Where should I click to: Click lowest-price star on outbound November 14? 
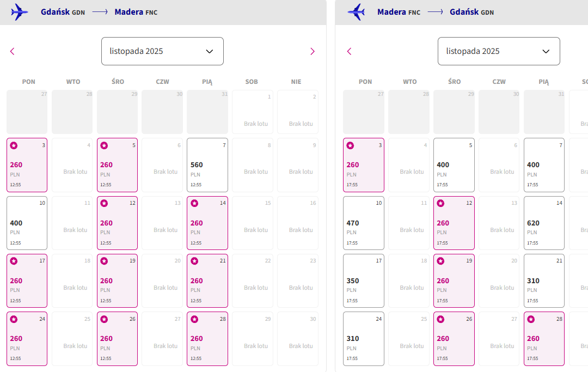point(194,203)
